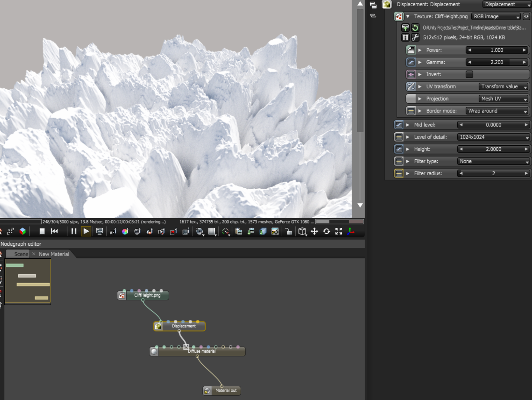Click the load image file icon
This screenshot has width=532, height=400.
tap(405, 28)
